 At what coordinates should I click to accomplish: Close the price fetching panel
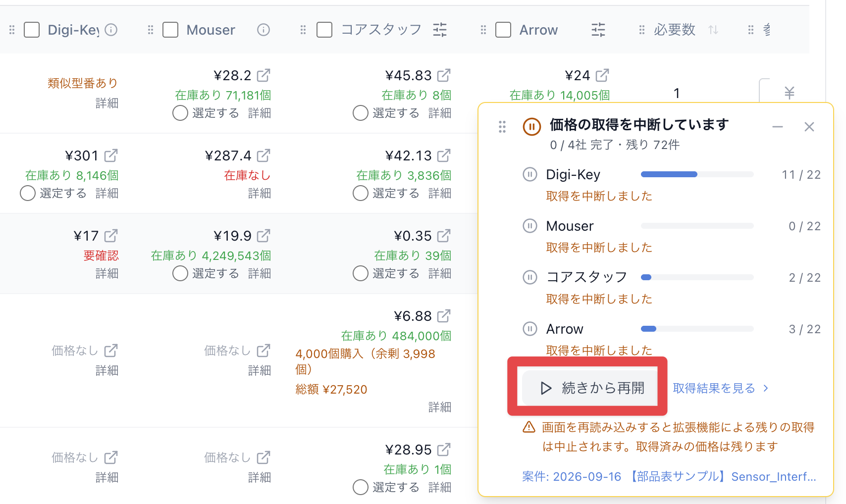point(809,127)
